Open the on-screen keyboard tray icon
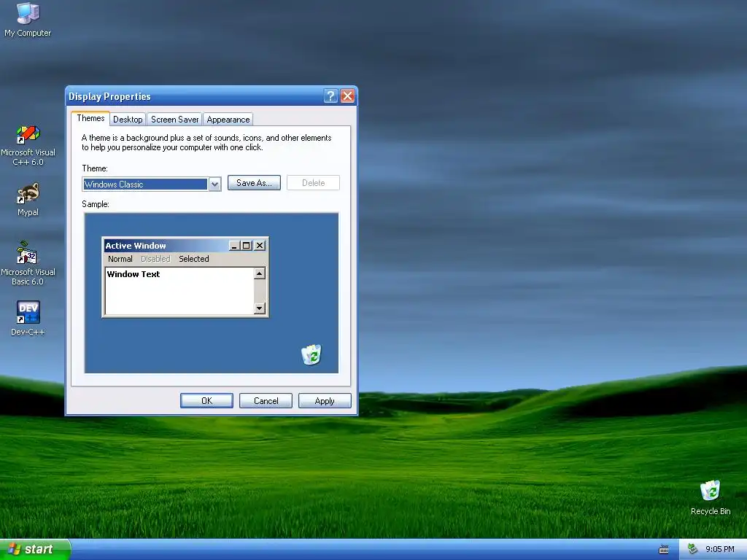The width and height of the screenshot is (747, 560). point(664,550)
